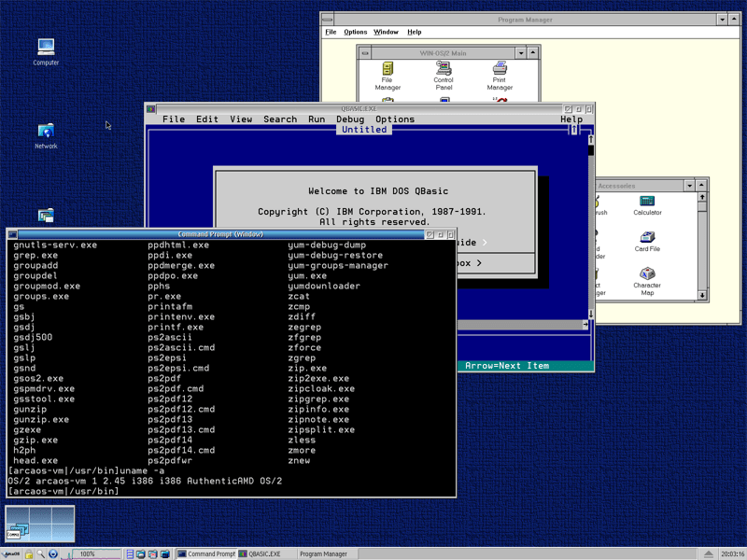
Task: Open the Options menu in Program Manager
Action: 355,32
